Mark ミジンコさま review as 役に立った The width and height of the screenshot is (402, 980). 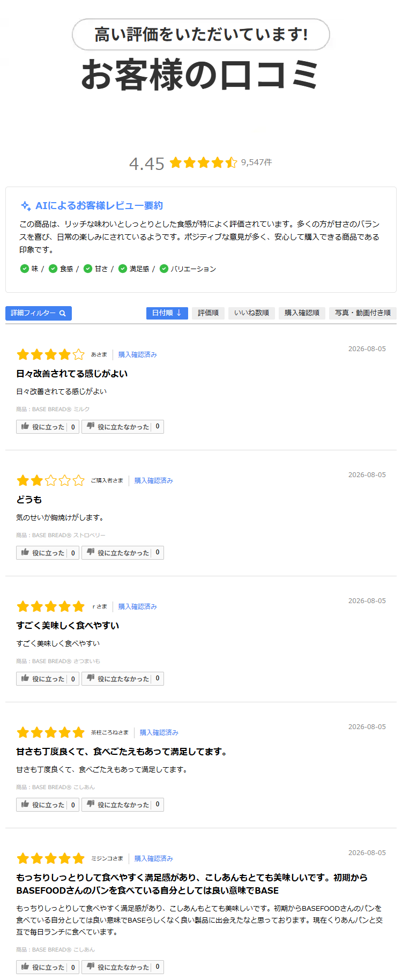pos(48,967)
